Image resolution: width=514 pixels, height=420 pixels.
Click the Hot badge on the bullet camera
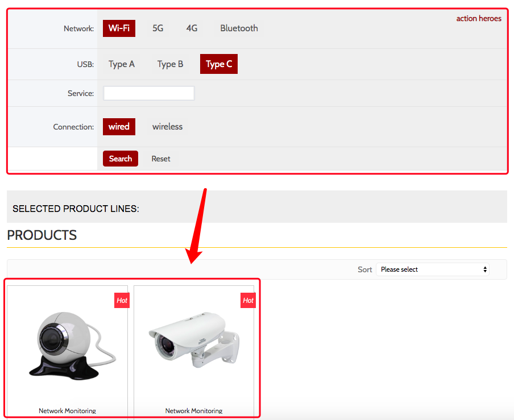(248, 301)
